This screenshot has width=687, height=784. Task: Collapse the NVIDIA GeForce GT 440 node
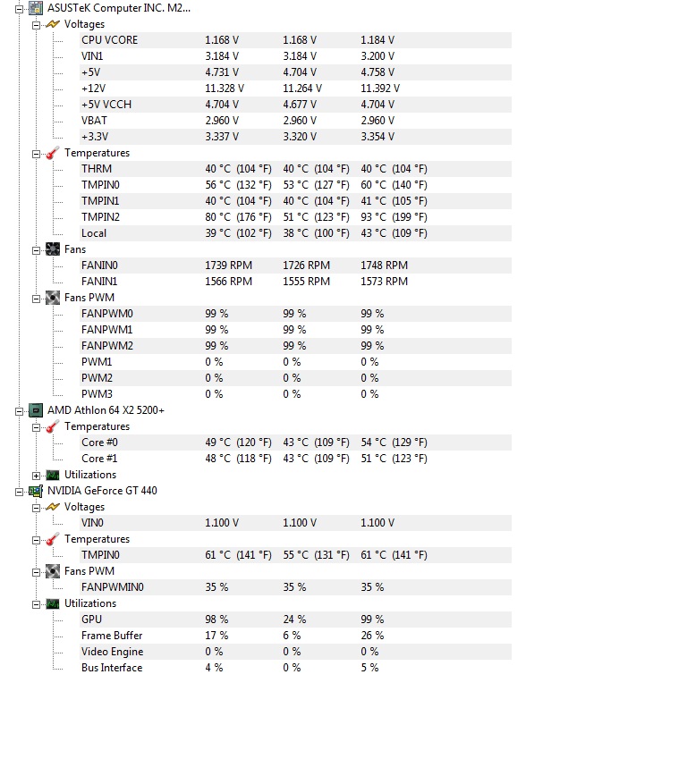coord(20,491)
